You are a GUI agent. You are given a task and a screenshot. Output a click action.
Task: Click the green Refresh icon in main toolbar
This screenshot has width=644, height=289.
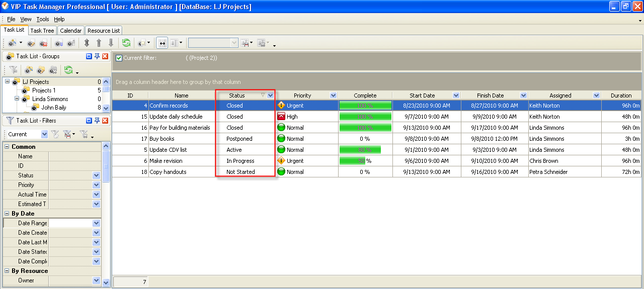[x=126, y=43]
